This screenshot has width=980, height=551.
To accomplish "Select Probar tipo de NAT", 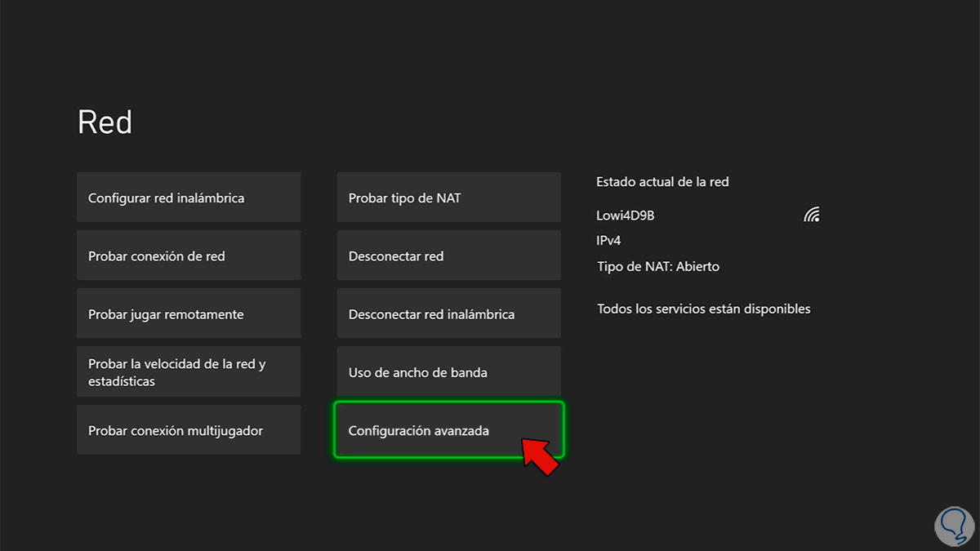I will tap(448, 198).
